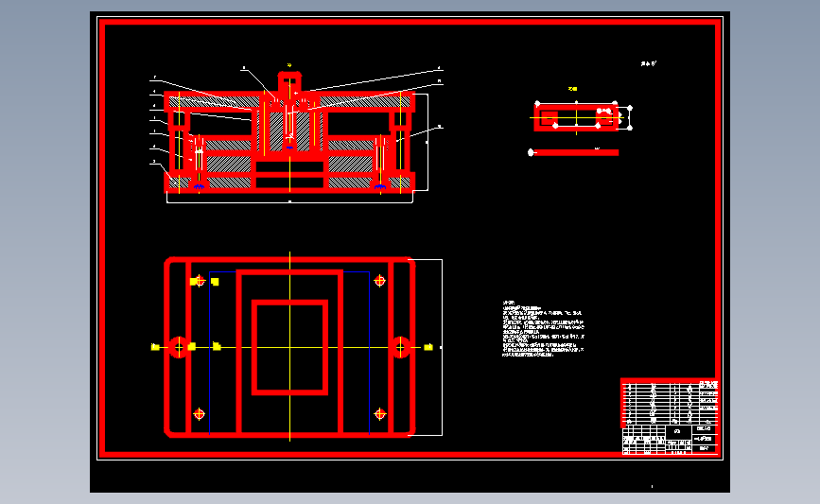The width and height of the screenshot is (820, 504).
Task: Select the right guide pillar circle in plan view
Action: point(401,347)
